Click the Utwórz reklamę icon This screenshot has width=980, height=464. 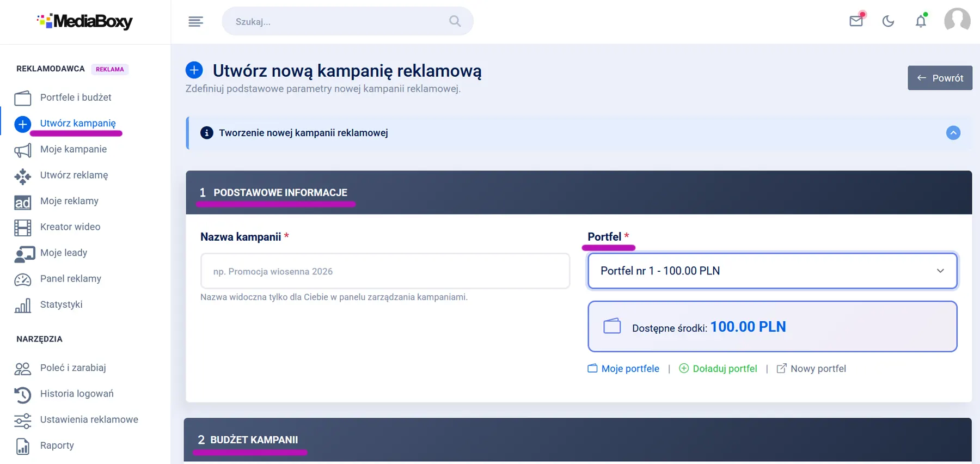coord(22,175)
